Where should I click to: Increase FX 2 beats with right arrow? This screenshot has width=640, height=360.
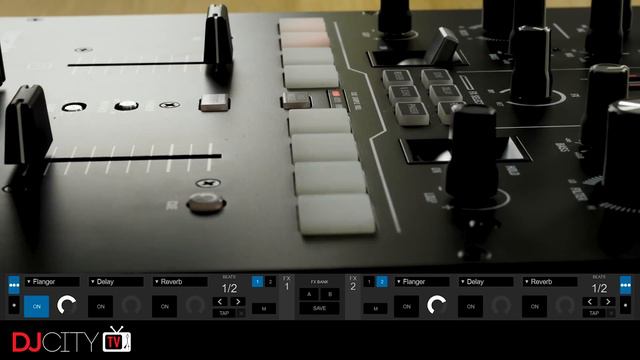pyautogui.click(x=608, y=302)
